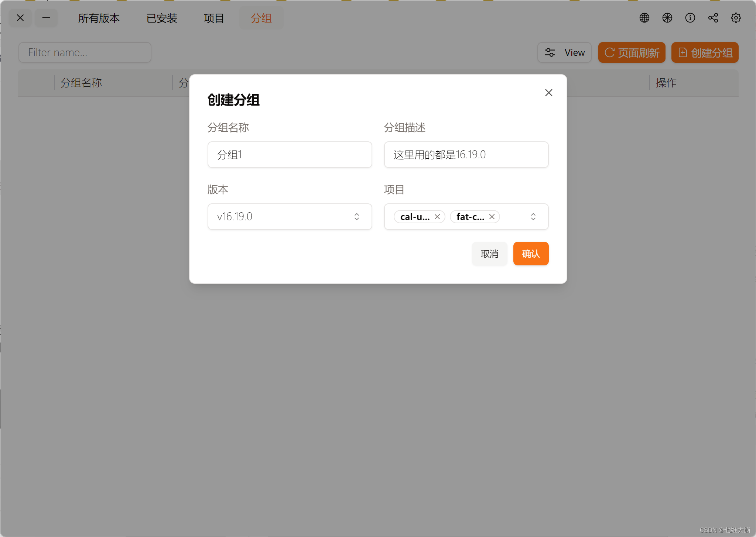This screenshot has width=756, height=537.
Task: Expand the 项目 multi-select dropdown arrows
Action: [x=533, y=217]
